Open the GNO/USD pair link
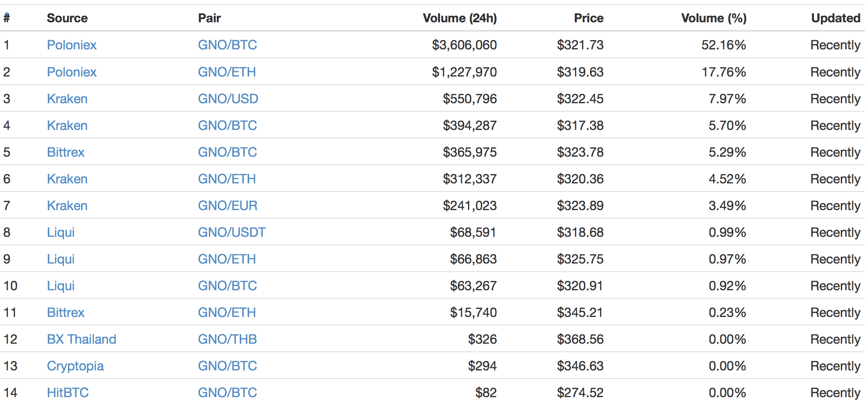The width and height of the screenshot is (868, 404). pos(228,99)
